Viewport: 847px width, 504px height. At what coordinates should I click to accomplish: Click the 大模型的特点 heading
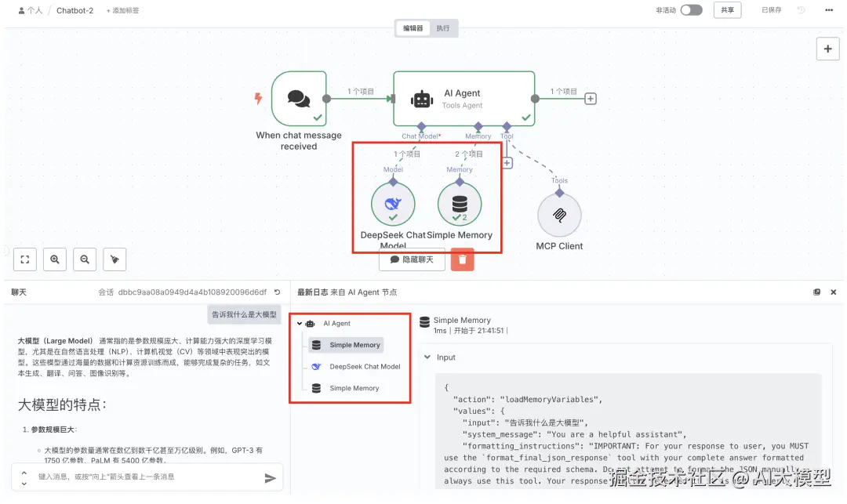62,404
